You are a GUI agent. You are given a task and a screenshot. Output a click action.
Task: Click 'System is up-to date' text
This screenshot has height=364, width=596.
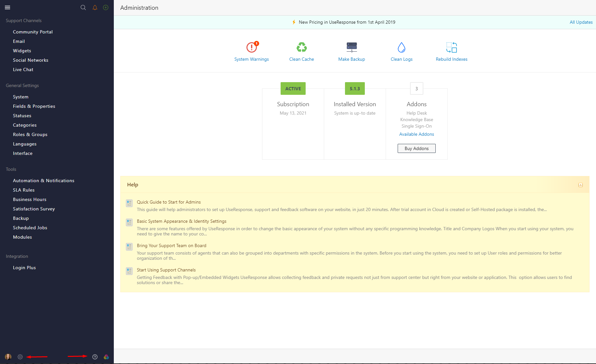355,113
